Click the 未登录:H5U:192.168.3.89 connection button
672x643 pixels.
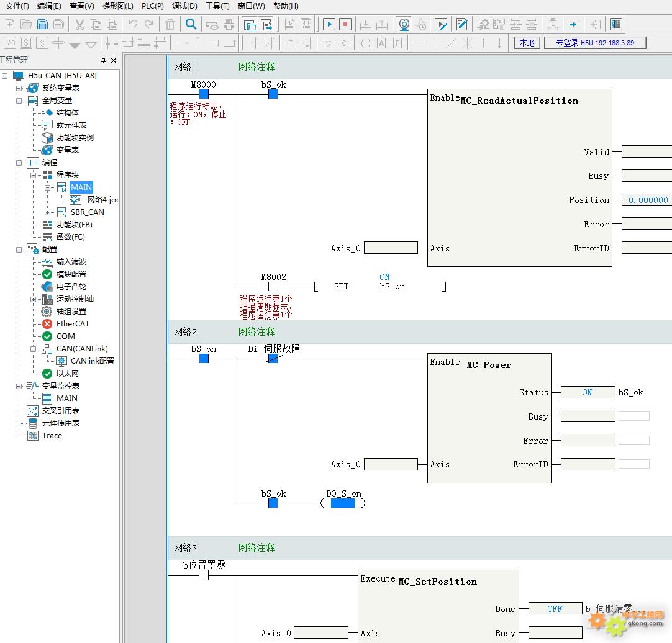tap(595, 43)
